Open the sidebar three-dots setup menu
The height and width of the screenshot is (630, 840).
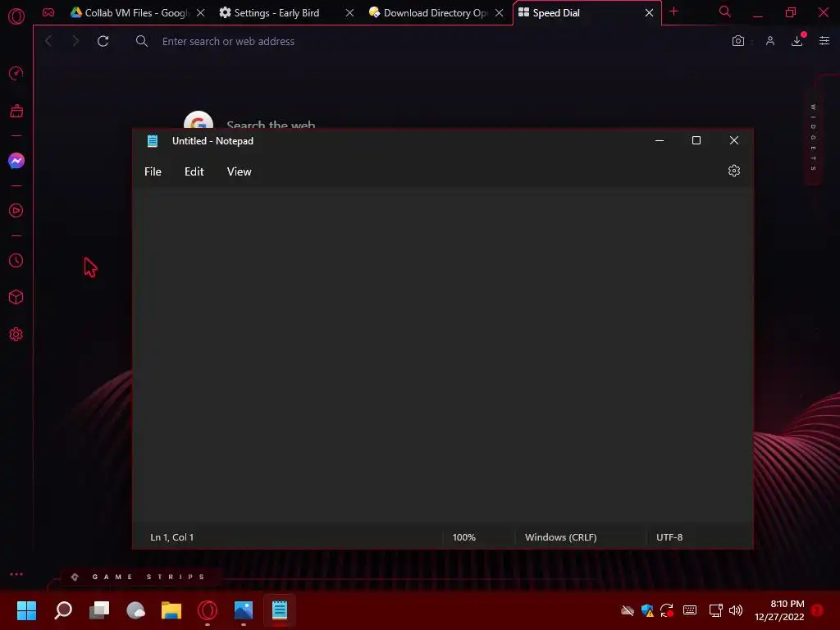point(16,574)
